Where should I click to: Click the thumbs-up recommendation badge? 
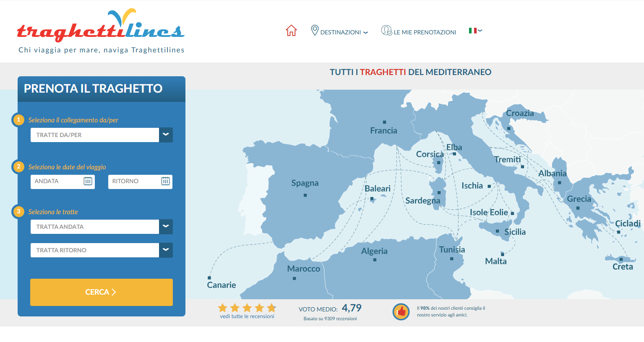[401, 311]
